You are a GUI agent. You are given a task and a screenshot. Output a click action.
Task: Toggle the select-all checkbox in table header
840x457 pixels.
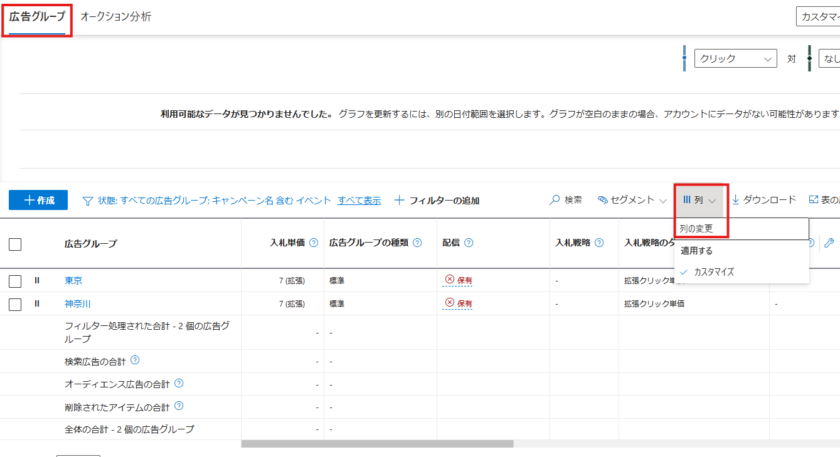coord(15,243)
